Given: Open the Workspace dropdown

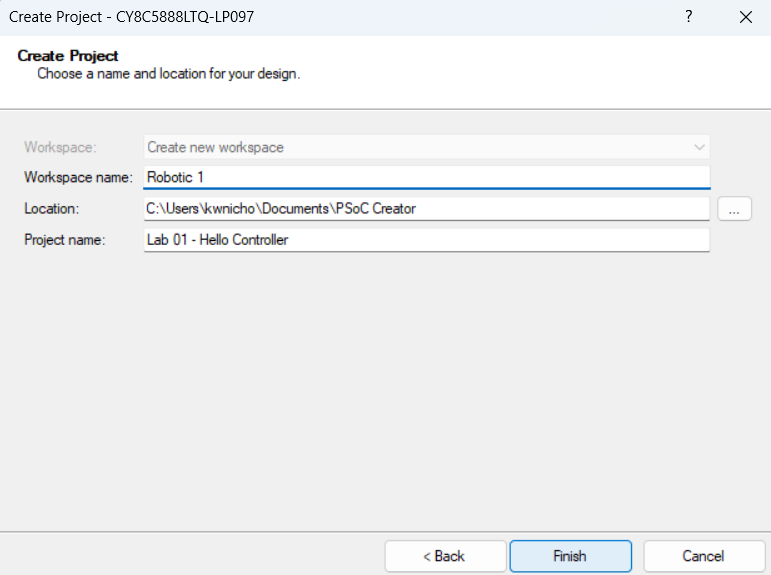Looking at the screenshot, I should [427, 147].
